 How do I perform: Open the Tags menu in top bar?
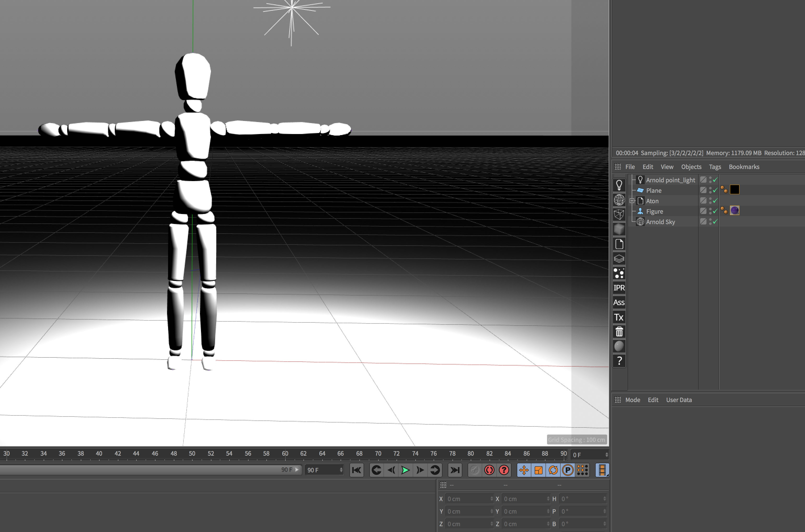coord(715,166)
